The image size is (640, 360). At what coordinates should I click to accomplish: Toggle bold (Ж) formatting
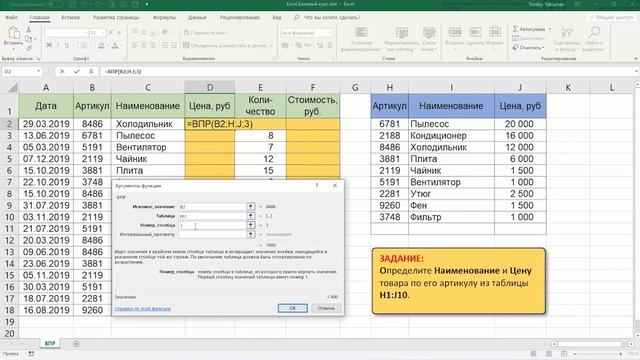click(49, 45)
